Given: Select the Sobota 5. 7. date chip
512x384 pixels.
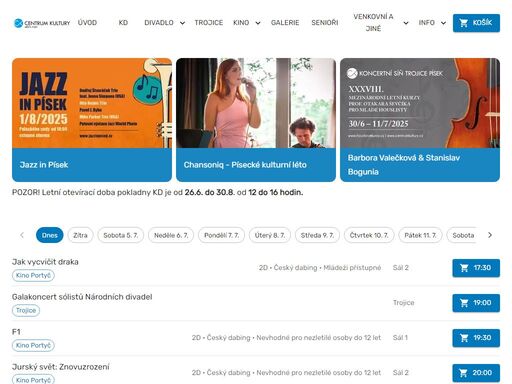Looking at the screenshot, I should pos(121,235).
